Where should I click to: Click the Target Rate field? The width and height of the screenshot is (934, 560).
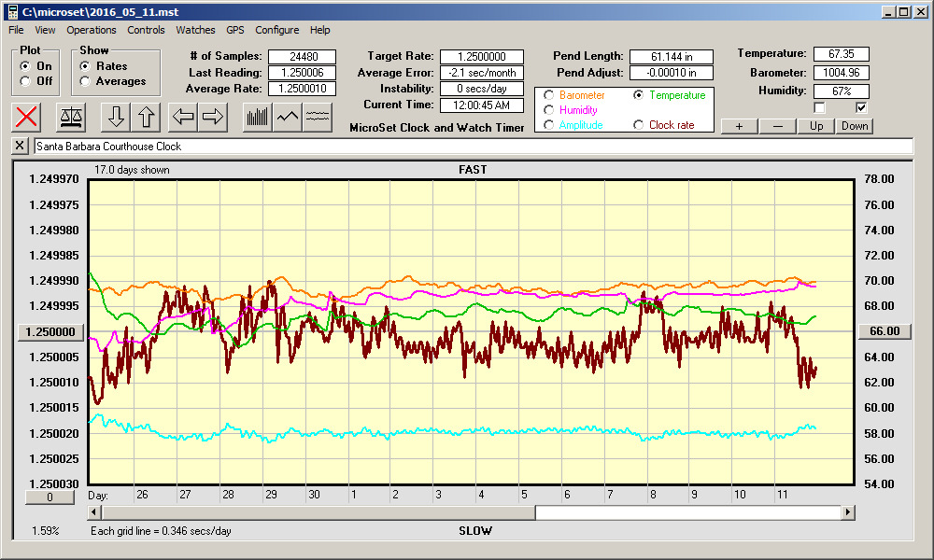click(482, 57)
